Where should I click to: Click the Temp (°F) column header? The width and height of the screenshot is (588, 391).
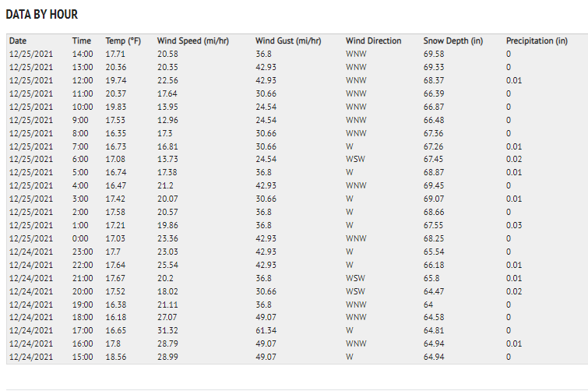(x=123, y=41)
